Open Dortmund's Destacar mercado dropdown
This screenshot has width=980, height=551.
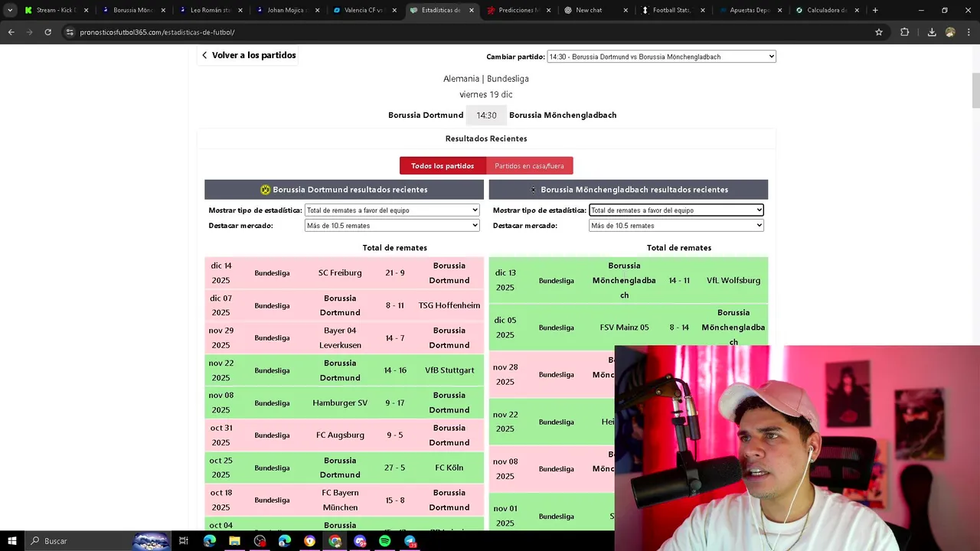click(392, 226)
